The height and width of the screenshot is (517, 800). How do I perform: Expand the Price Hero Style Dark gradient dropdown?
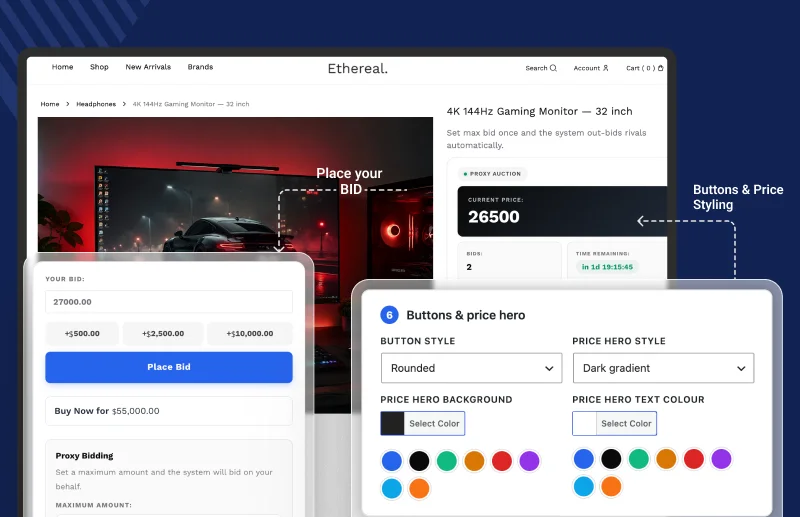pos(663,368)
